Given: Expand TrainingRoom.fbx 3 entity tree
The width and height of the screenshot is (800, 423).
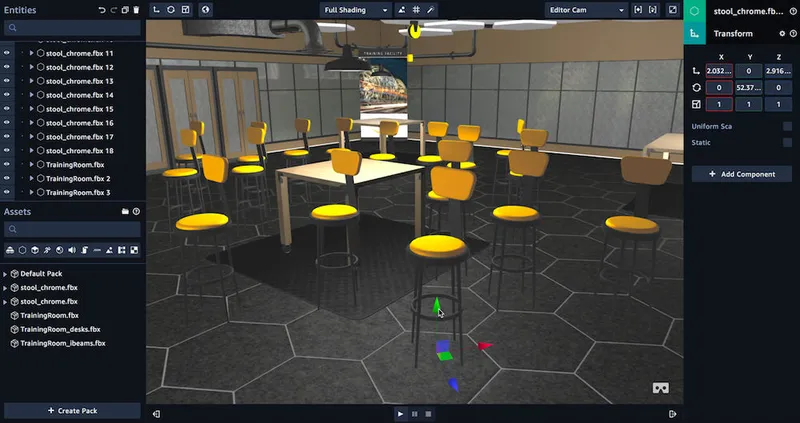Looking at the screenshot, I should pos(32,192).
